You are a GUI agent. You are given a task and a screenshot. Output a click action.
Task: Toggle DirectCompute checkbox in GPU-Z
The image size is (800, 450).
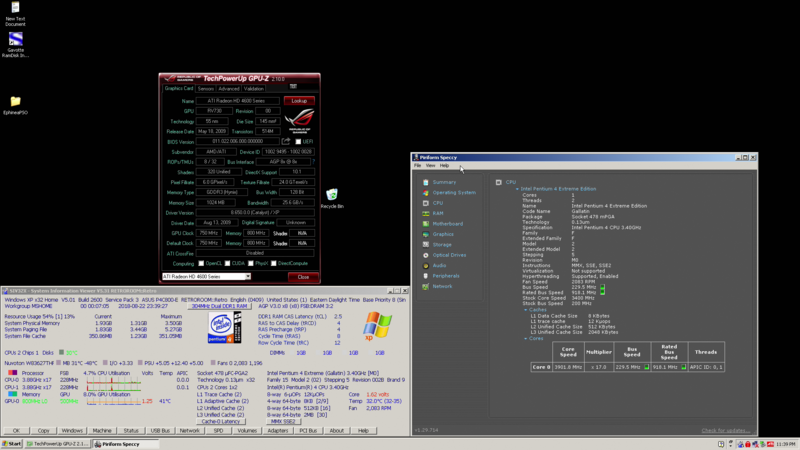pyautogui.click(x=274, y=264)
